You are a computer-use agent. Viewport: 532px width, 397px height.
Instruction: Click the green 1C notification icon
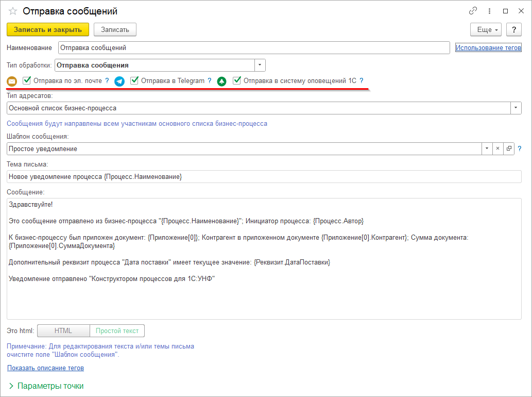(x=222, y=81)
